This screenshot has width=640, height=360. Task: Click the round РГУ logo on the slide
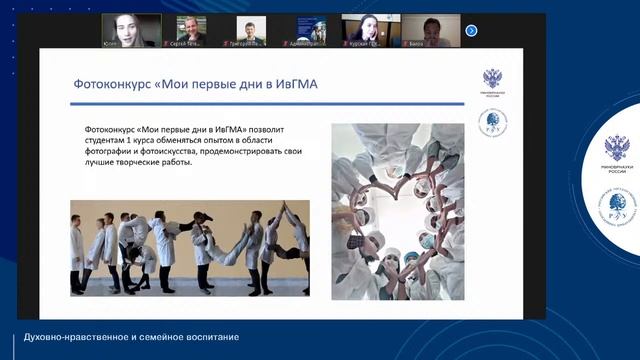(x=492, y=122)
